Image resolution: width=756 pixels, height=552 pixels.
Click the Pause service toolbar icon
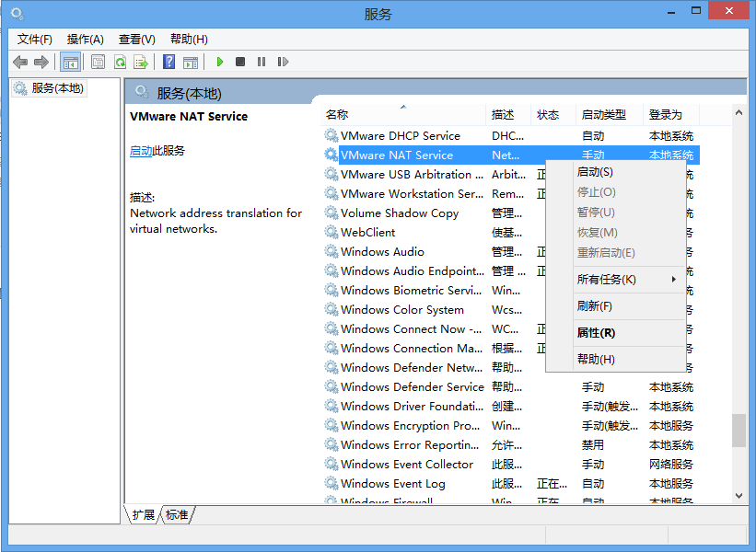[262, 62]
